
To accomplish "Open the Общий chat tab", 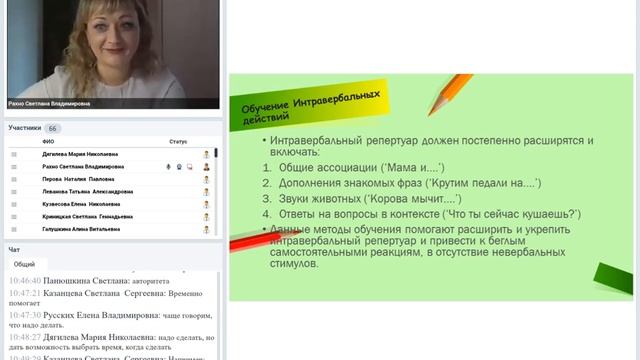I will 24,264.
